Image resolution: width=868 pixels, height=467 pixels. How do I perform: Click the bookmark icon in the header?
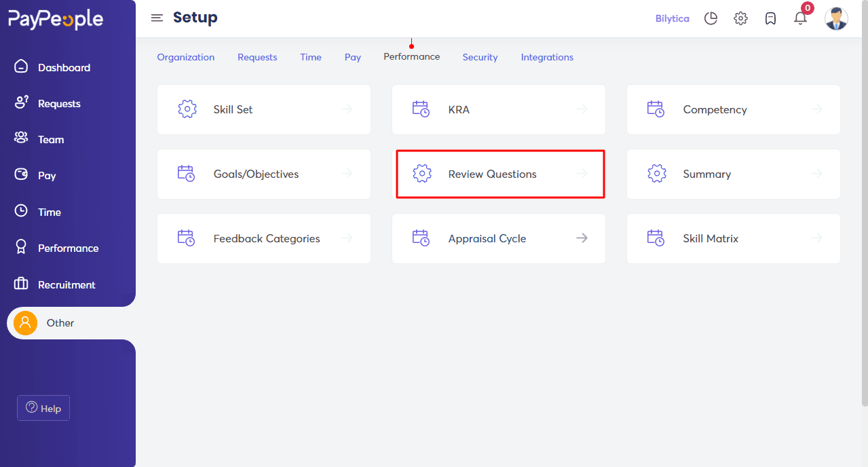point(770,18)
